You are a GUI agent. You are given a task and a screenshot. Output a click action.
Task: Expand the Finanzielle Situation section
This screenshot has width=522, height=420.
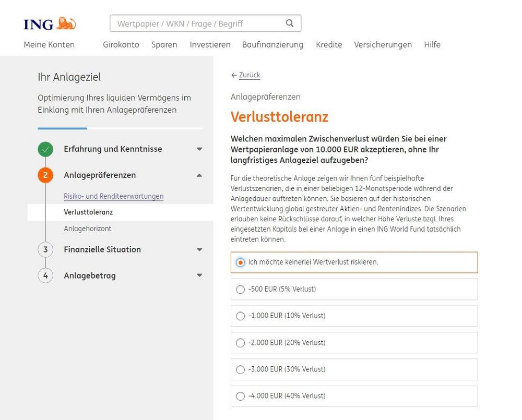[199, 250]
